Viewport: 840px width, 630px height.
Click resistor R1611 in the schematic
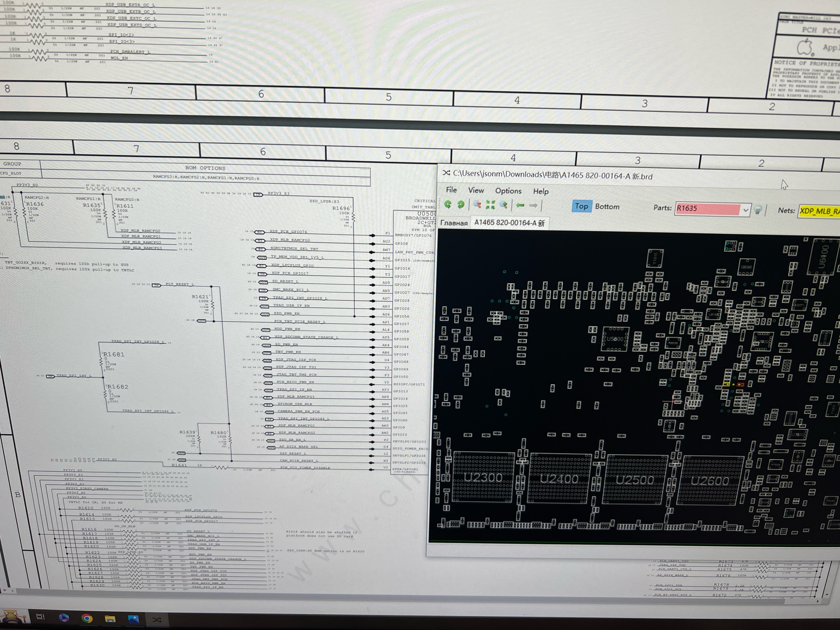coord(125,206)
